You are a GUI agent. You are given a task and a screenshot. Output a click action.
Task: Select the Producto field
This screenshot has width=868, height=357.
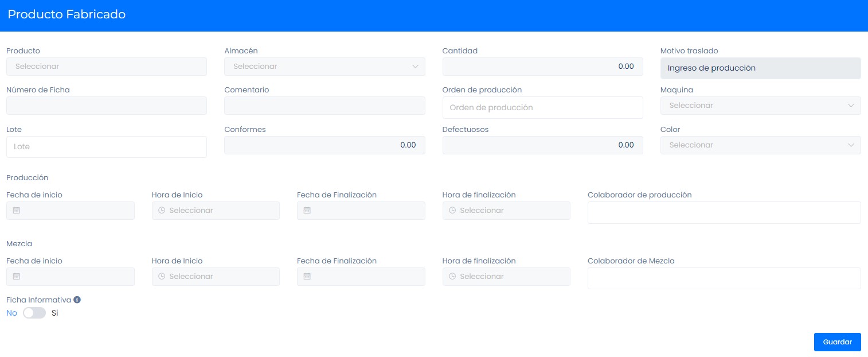pos(106,67)
